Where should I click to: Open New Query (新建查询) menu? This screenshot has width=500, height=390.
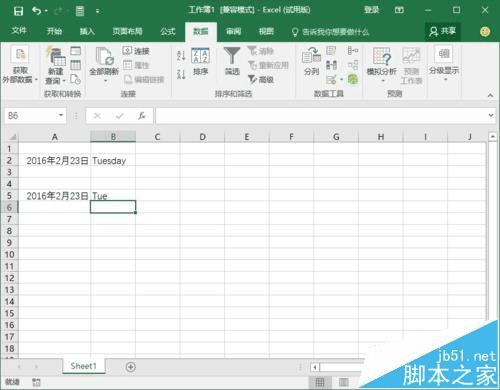pyautogui.click(x=55, y=65)
